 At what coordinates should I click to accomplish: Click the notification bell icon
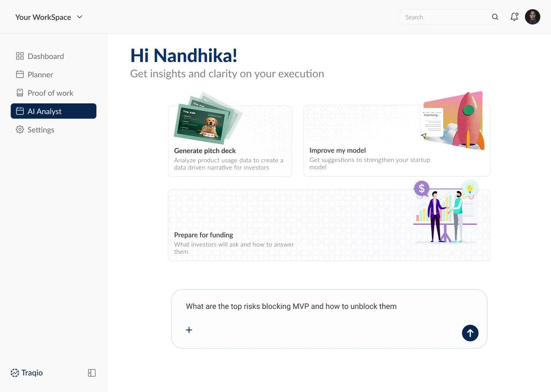pyautogui.click(x=514, y=17)
